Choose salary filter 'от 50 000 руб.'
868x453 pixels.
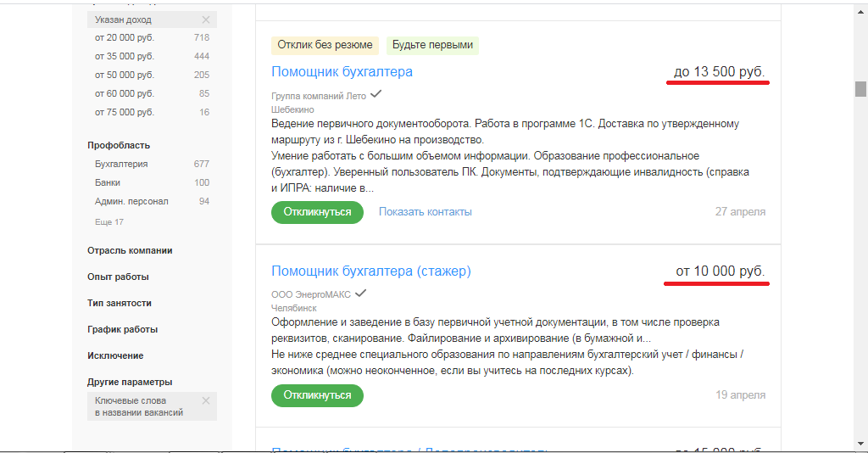coord(125,75)
